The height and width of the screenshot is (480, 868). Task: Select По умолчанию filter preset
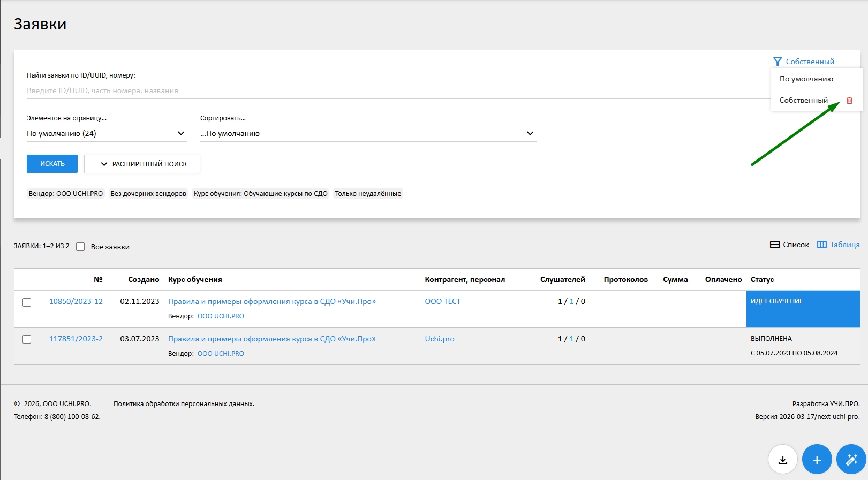[x=806, y=79]
